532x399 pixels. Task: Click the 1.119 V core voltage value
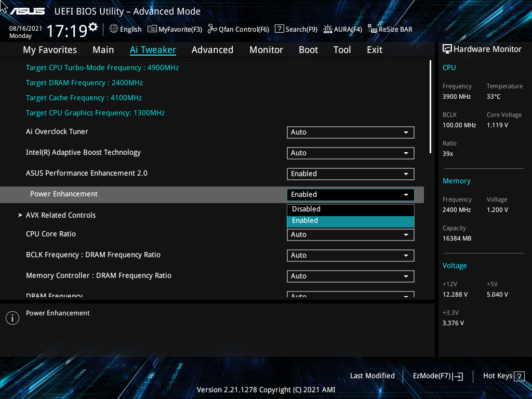point(497,125)
